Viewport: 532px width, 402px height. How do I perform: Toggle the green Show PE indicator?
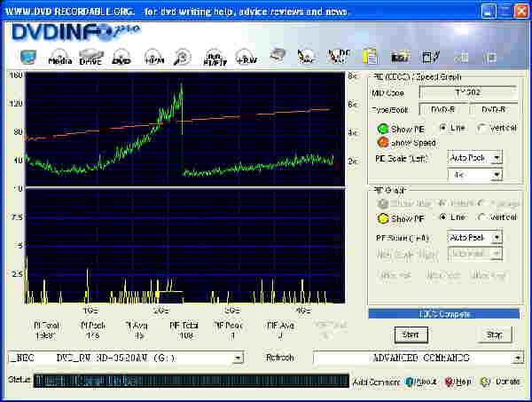(383, 129)
